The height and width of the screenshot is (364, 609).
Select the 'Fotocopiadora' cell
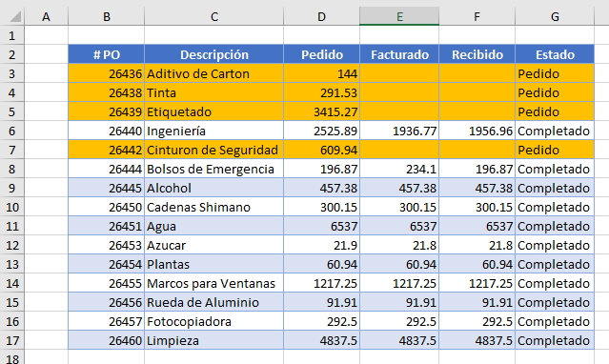(214, 321)
